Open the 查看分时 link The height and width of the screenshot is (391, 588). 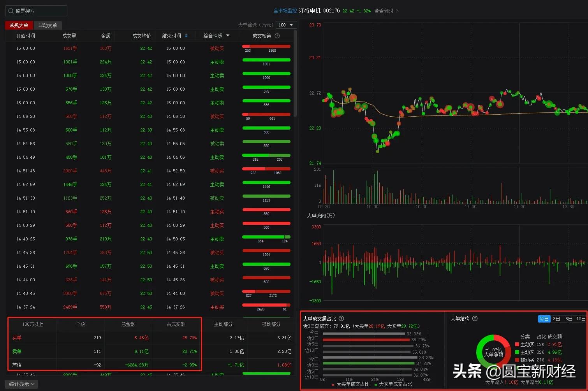click(x=384, y=11)
